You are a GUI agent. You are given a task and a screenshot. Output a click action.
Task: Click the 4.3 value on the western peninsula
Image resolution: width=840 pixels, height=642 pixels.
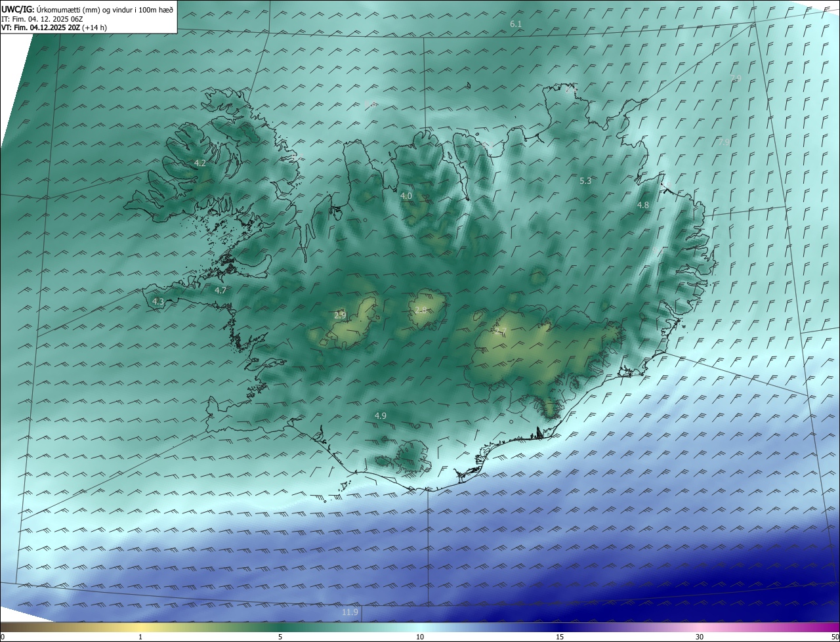[158, 301]
